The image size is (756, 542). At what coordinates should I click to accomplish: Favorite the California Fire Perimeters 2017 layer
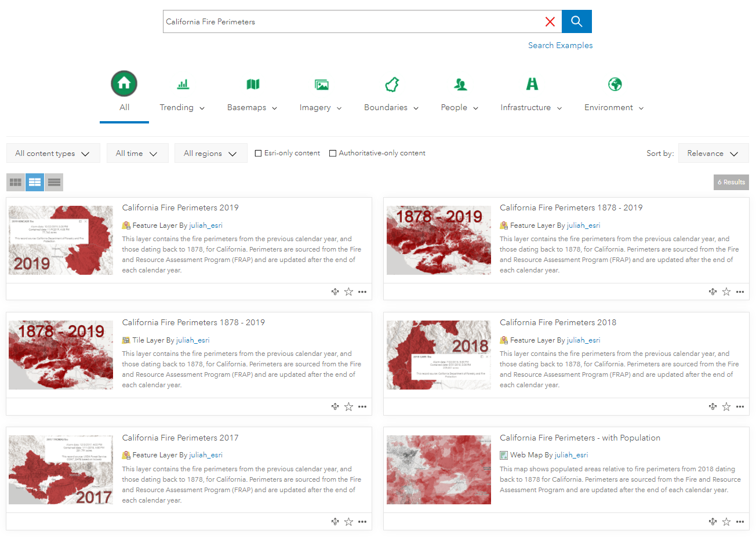348,522
